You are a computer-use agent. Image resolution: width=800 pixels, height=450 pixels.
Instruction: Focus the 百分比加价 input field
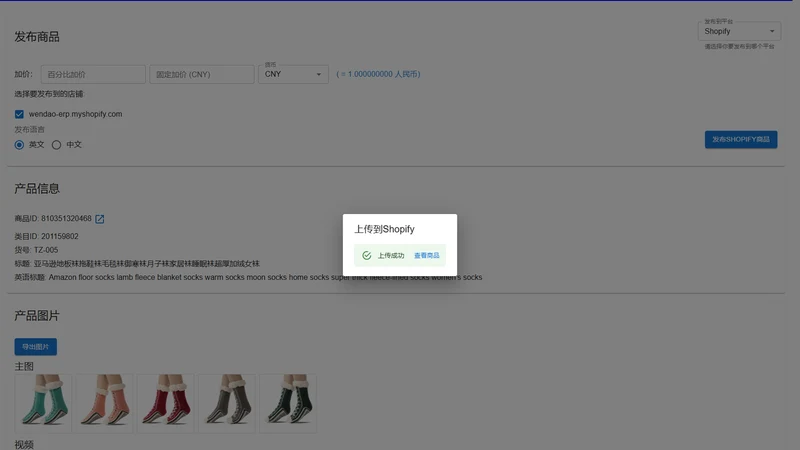pos(93,74)
